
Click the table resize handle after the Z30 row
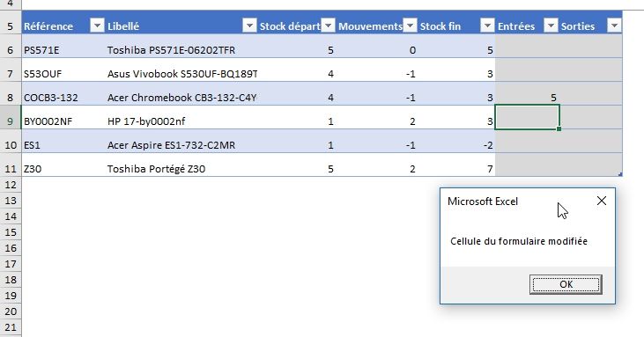click(x=620, y=174)
